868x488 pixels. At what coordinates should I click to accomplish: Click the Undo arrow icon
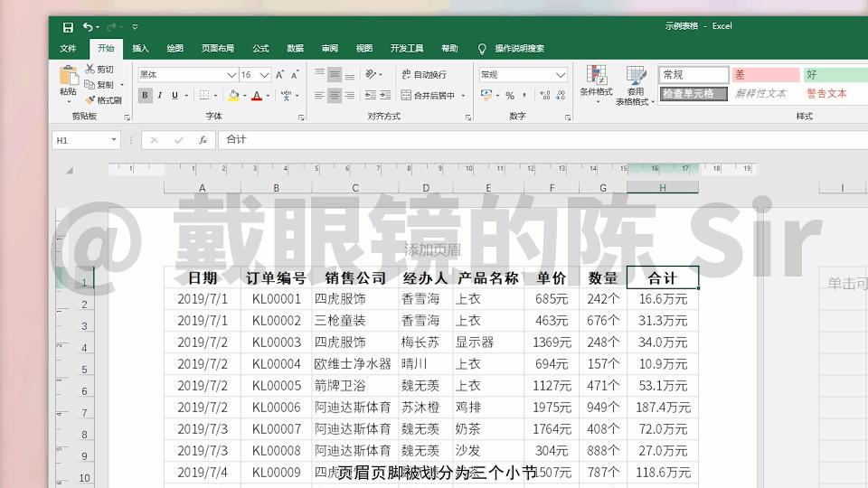[88, 26]
